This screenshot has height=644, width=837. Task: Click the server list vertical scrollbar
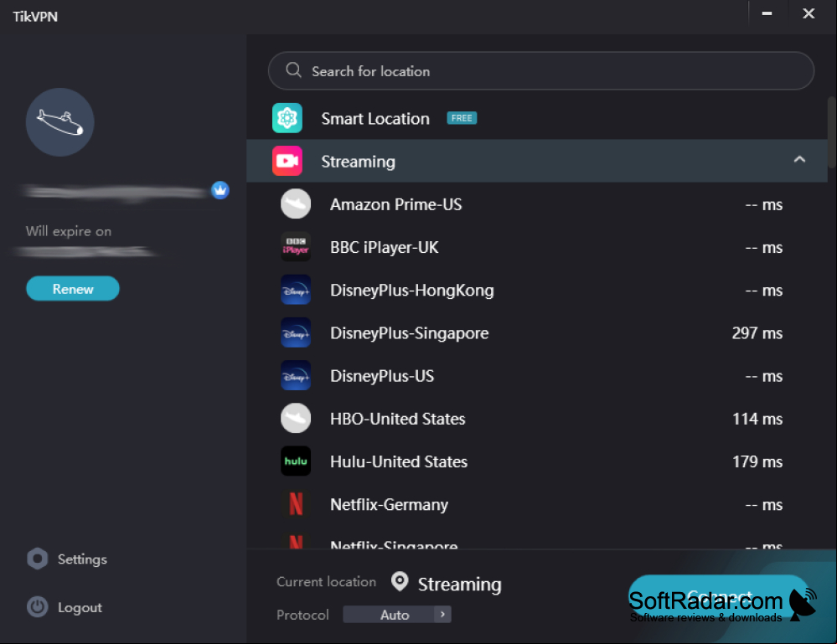(832, 132)
